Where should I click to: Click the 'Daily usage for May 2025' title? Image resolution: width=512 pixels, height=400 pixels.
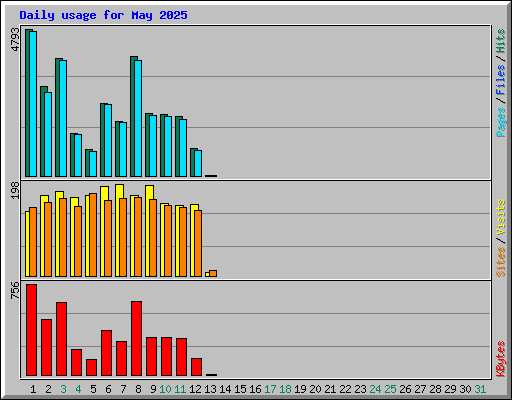tap(103, 15)
